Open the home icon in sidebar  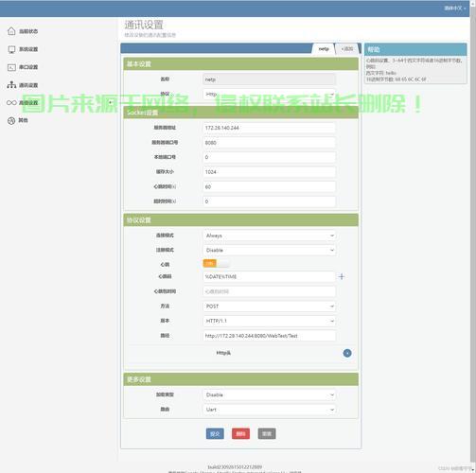[11, 31]
